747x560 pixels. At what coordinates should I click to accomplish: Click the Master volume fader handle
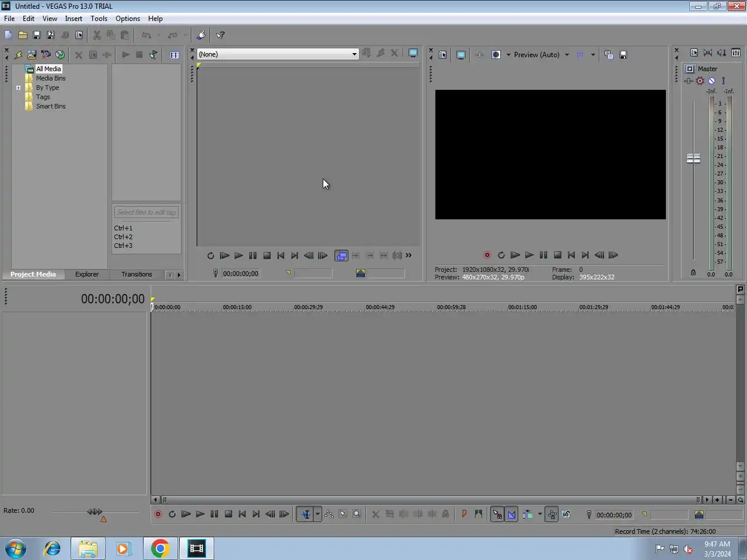click(693, 158)
